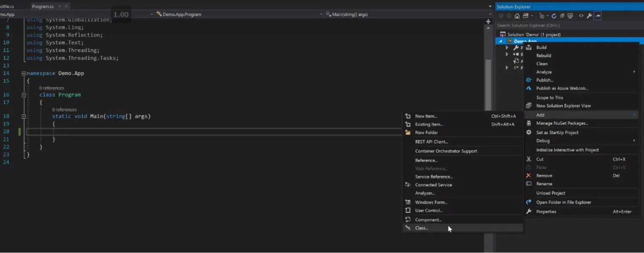Image resolution: width=644 pixels, height=253 pixels.
Task: Open Show All Files icon in Solution Explorer
Action: pos(570,16)
